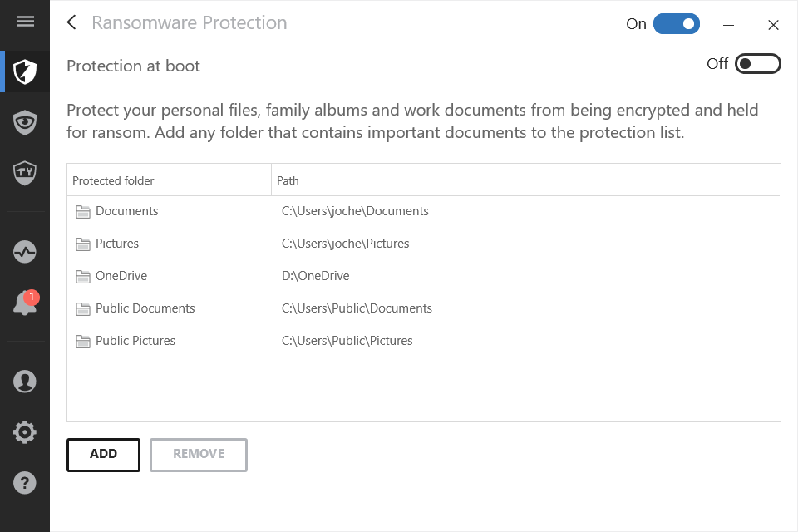Open the hamburger menu at top left
Viewport: 798px width, 532px height.
pos(24,22)
